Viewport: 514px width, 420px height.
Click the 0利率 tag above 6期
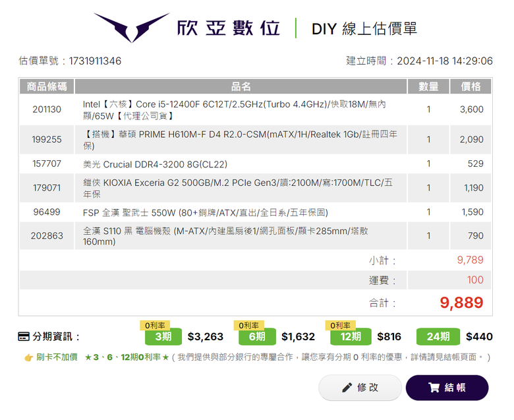[x=249, y=325]
